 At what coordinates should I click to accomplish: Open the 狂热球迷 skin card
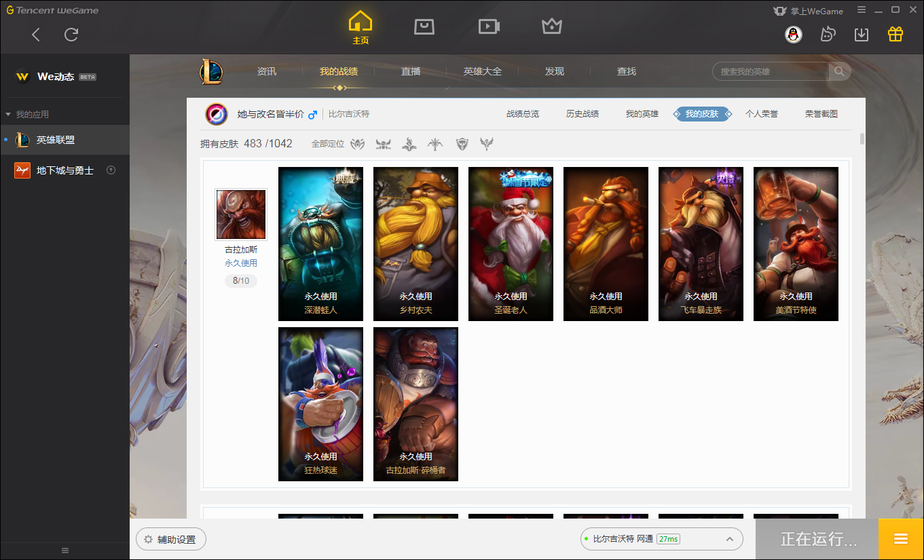[x=320, y=404]
